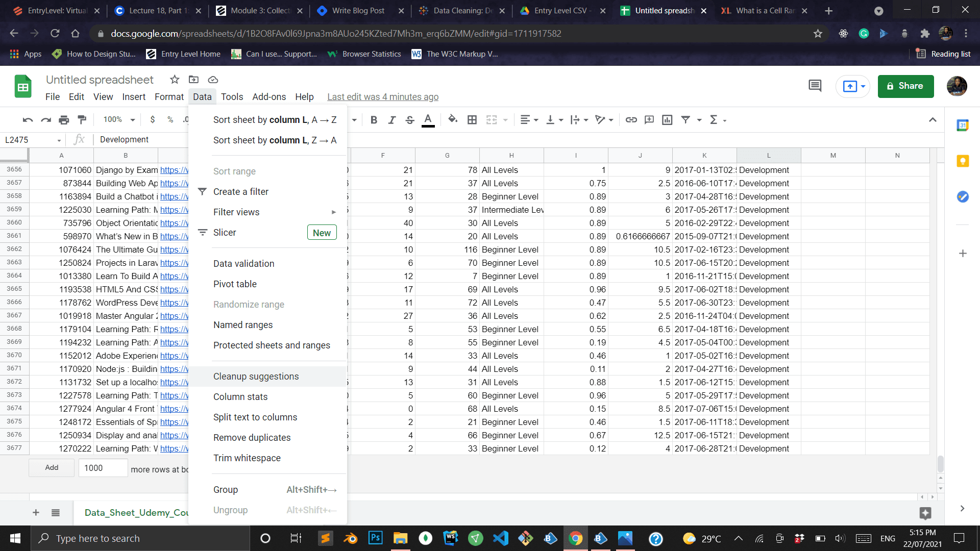The height and width of the screenshot is (551, 980).
Task: Click the green Share button
Action: [x=905, y=86]
